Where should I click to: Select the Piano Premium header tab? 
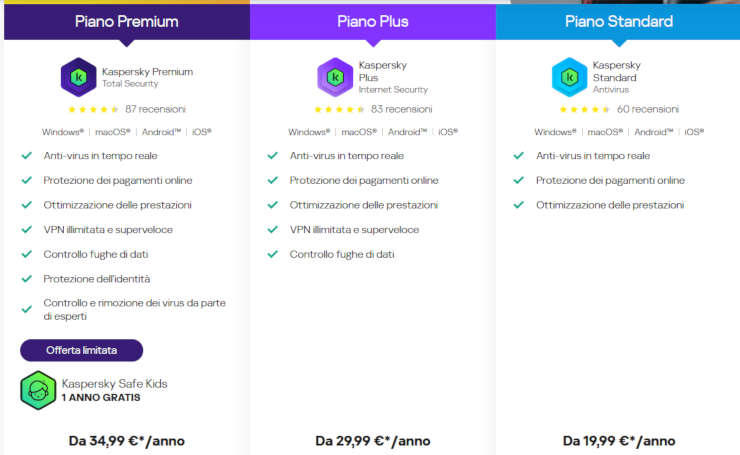point(126,21)
